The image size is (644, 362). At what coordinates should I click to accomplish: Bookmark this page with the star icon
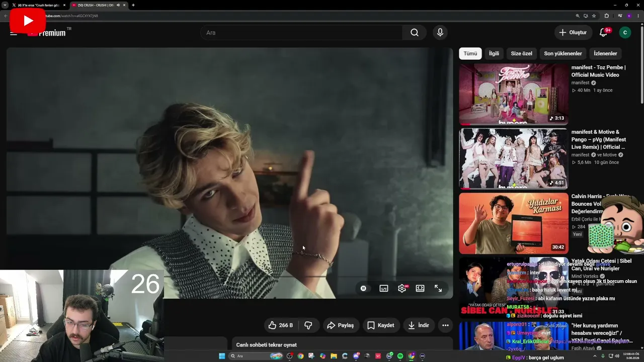coord(594,16)
